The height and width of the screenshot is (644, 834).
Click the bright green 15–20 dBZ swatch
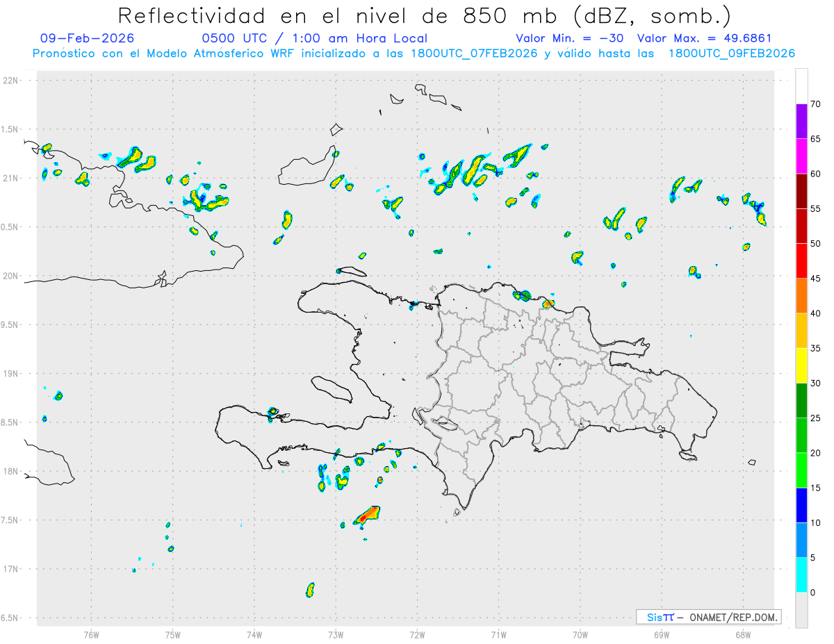801,470
